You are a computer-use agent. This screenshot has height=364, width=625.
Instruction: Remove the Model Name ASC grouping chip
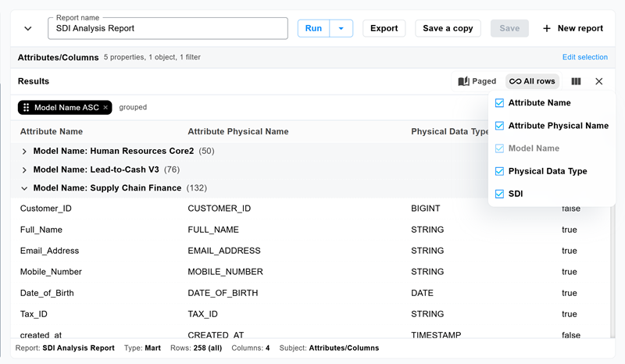point(105,107)
